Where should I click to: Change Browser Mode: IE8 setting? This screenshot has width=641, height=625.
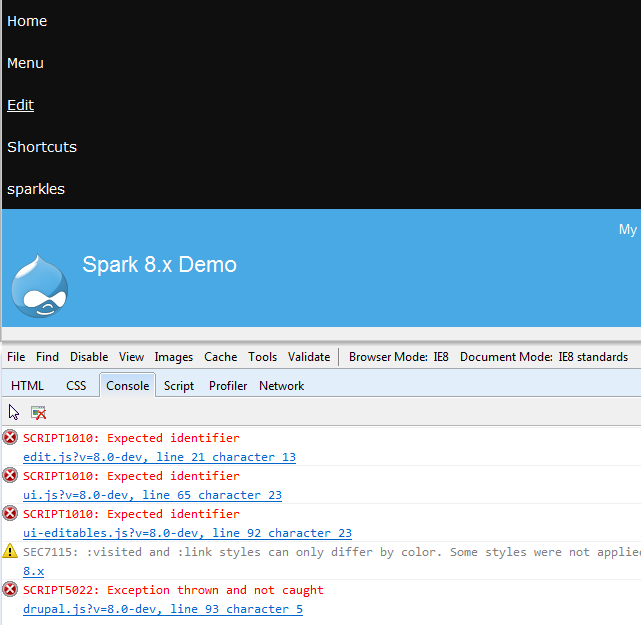399,357
